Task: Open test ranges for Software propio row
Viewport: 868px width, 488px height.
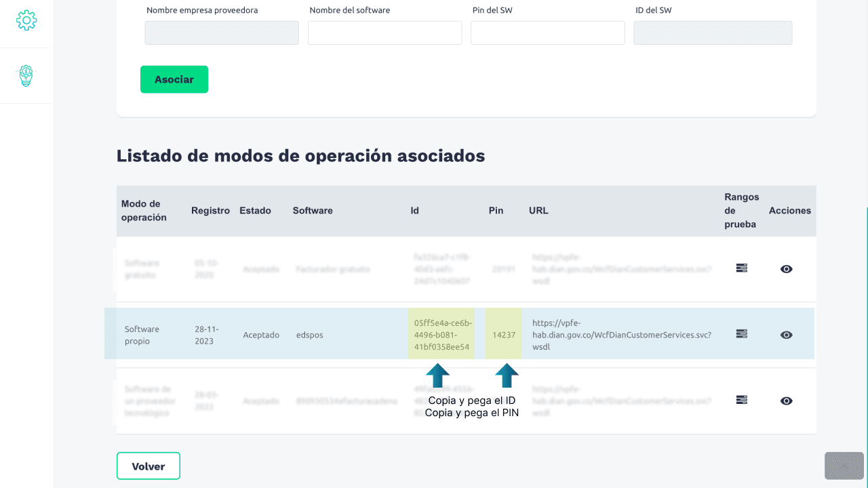Action: pyautogui.click(x=742, y=334)
